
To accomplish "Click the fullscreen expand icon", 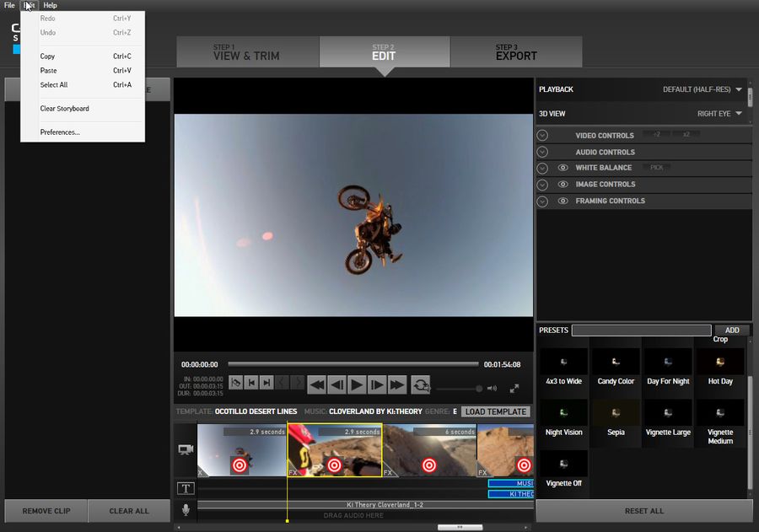I will (516, 390).
